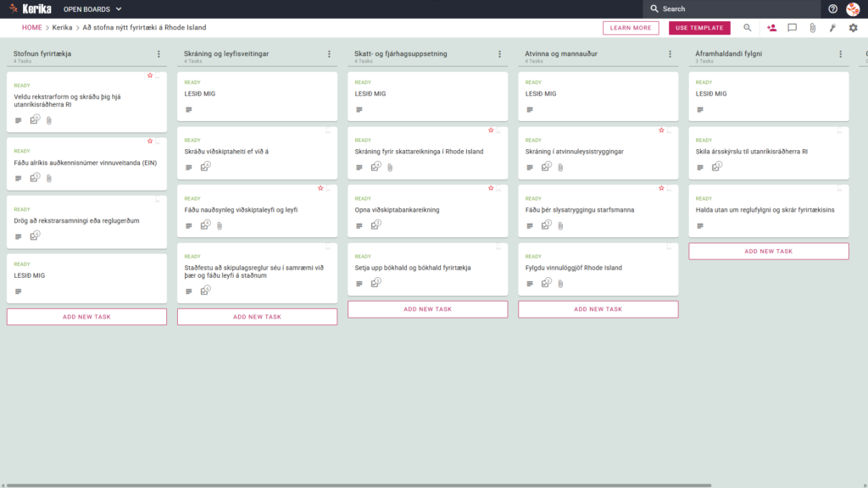868x488 pixels.
Task: Select Kerika breadcrumb item
Action: click(62, 28)
